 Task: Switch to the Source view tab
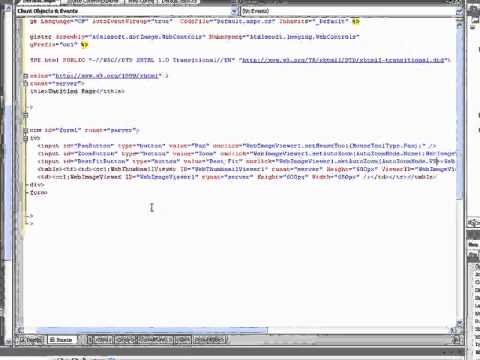point(61,340)
